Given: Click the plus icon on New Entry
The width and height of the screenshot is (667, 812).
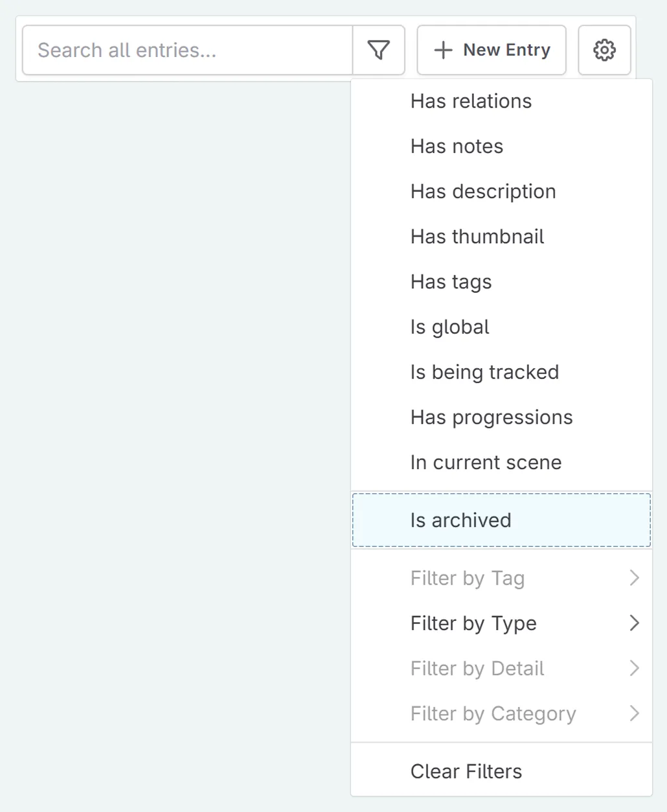Looking at the screenshot, I should click(443, 50).
